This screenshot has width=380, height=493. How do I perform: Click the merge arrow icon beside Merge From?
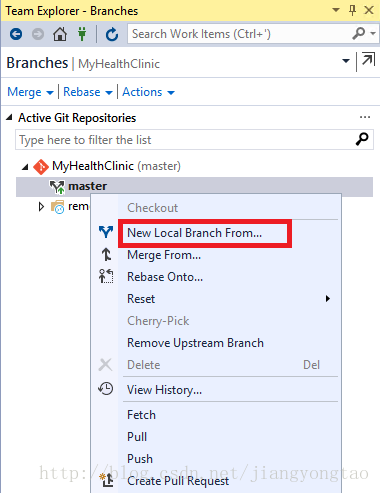(x=106, y=255)
